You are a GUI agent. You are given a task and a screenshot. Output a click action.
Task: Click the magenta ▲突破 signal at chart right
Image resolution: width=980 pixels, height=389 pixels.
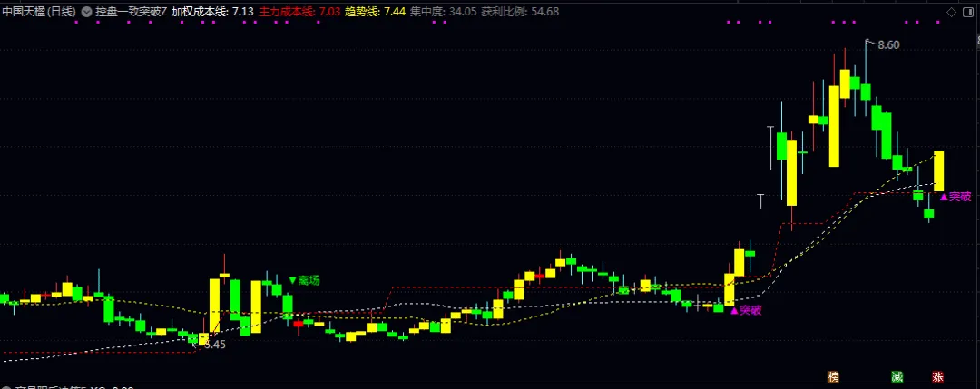(x=955, y=198)
